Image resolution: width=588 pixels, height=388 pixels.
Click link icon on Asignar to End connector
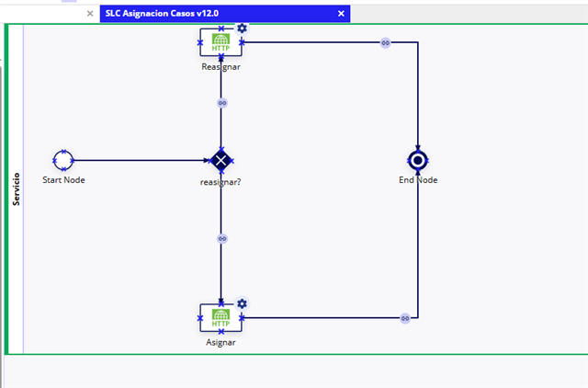[x=405, y=318]
